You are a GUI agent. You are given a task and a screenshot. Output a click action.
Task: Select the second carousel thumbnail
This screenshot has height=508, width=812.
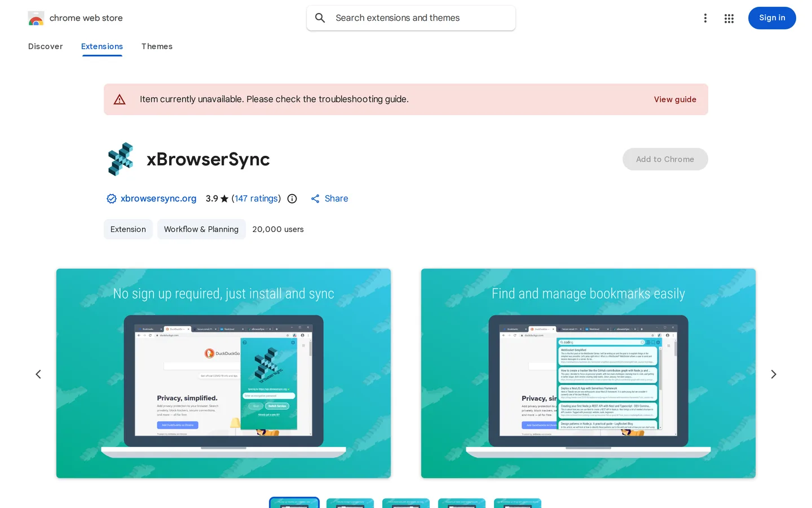350,503
